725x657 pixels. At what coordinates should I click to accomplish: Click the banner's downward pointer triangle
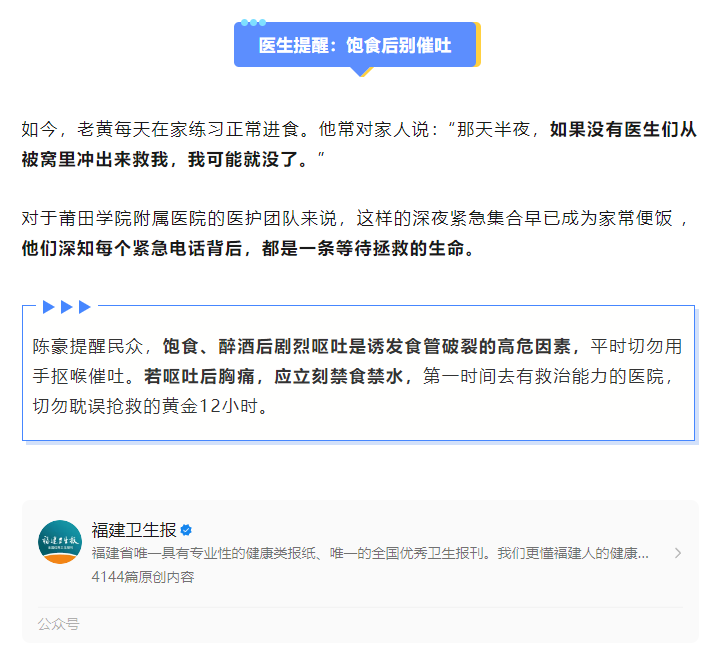pyautogui.click(x=359, y=72)
